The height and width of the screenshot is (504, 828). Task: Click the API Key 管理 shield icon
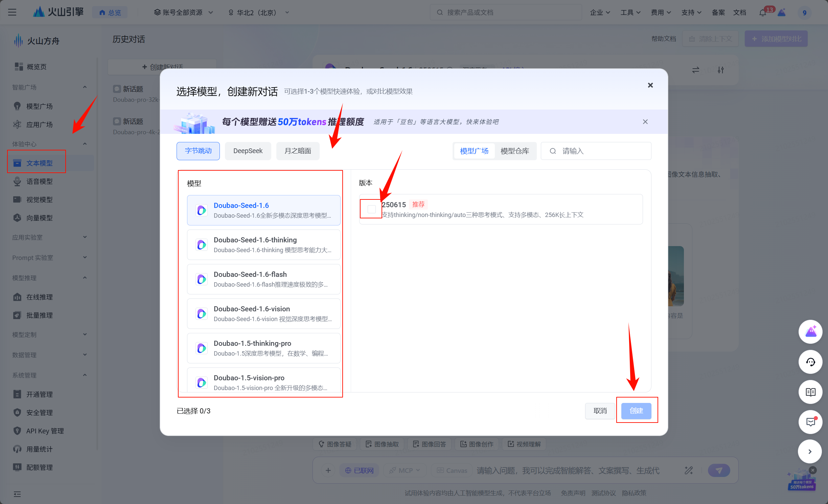tap(17, 431)
